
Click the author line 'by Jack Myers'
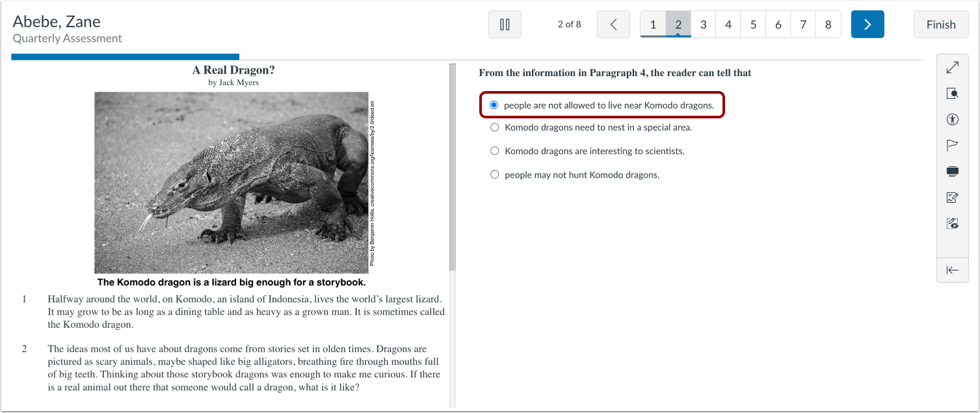point(233,83)
